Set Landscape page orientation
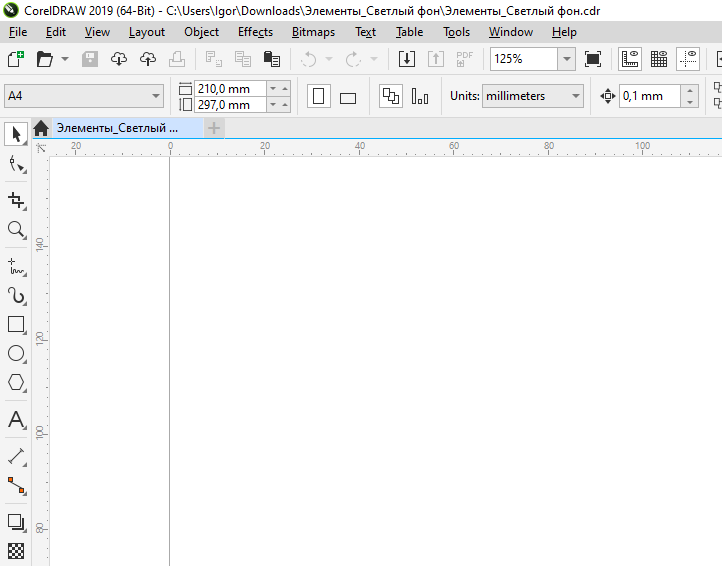722x566 pixels. [x=348, y=97]
